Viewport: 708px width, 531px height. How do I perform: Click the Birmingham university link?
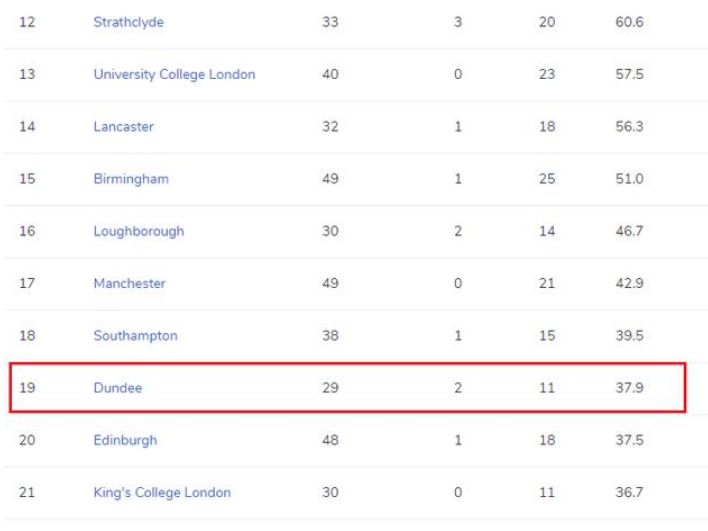pyautogui.click(x=131, y=179)
